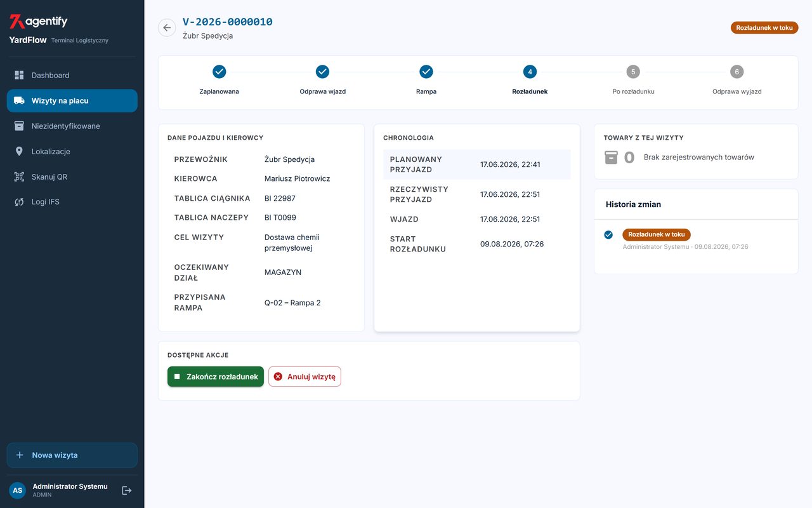Click the Logi IFS sync icon
812x508 pixels.
coord(19,202)
